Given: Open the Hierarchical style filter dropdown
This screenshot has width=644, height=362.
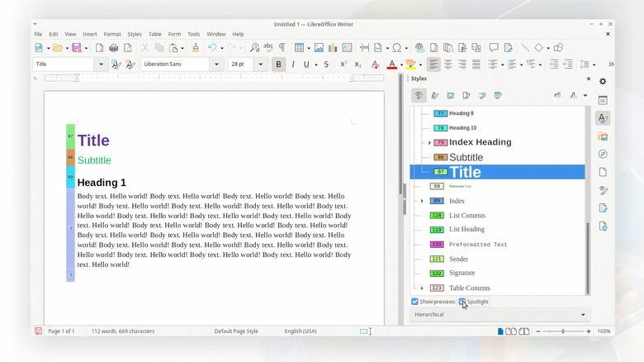Looking at the screenshot, I should pos(500,315).
